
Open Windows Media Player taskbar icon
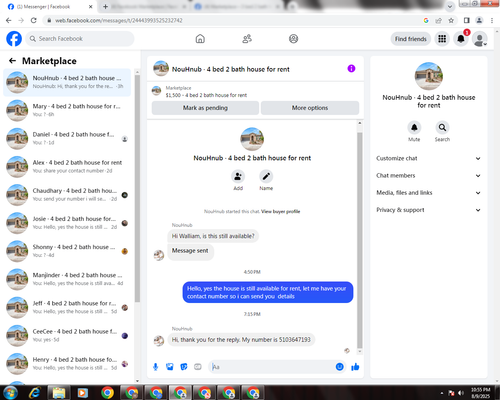pos(83,393)
